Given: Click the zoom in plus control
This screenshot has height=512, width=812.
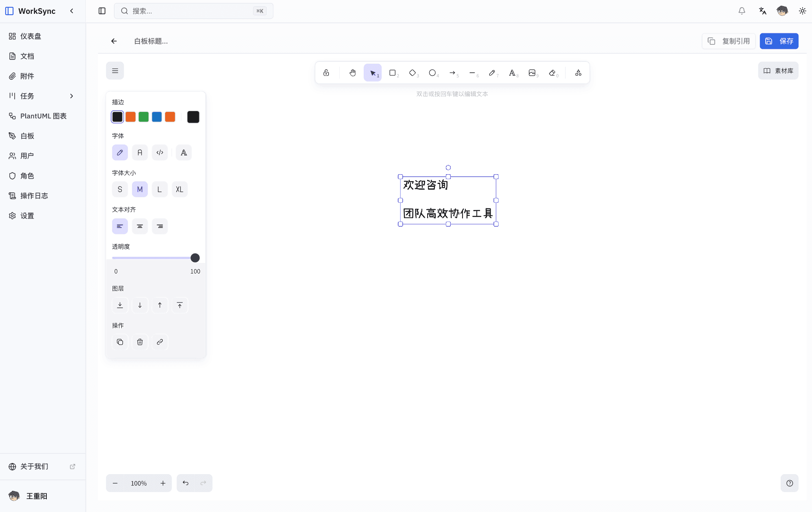Looking at the screenshot, I should click(x=163, y=483).
